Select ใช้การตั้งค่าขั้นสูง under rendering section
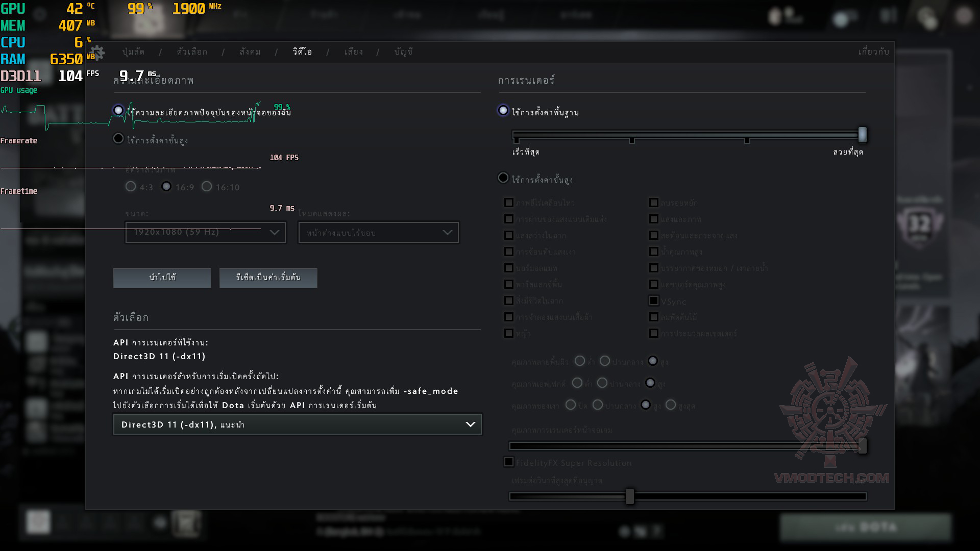Viewport: 980px width, 551px height. 503,178
